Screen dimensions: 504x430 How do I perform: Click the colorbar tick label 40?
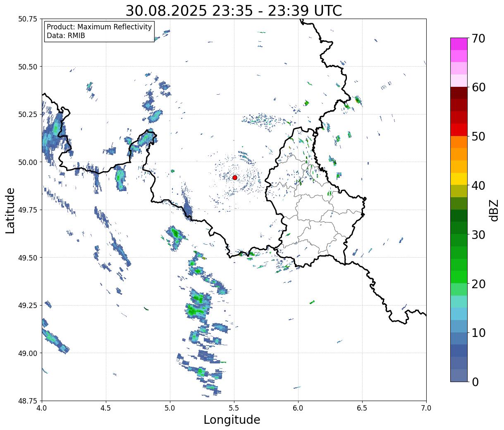click(478, 186)
